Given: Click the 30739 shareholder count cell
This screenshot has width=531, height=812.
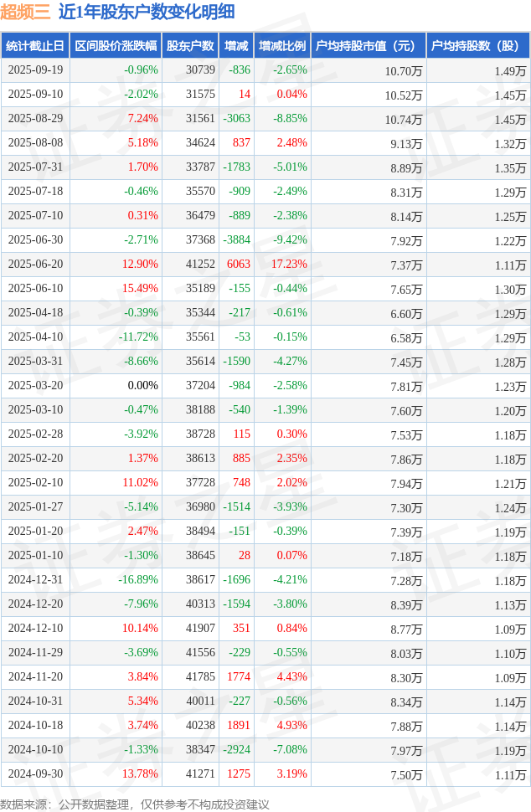Looking at the screenshot, I should [200, 70].
